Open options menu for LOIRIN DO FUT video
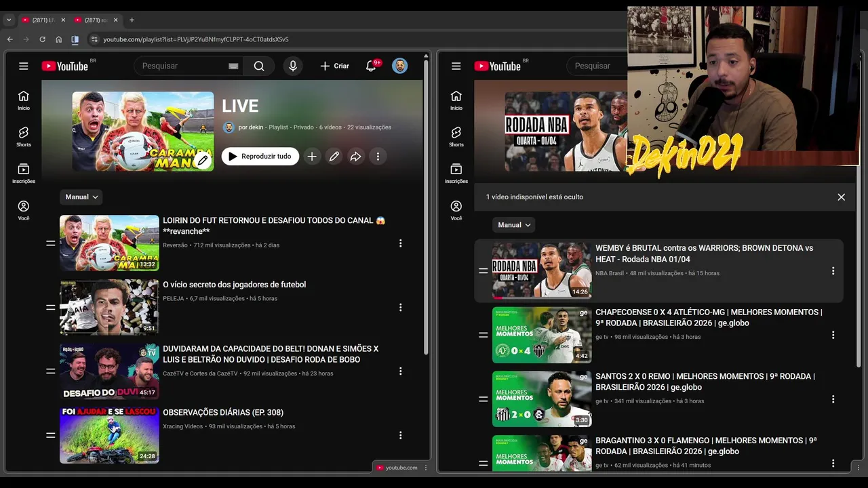The image size is (868, 488). 400,243
